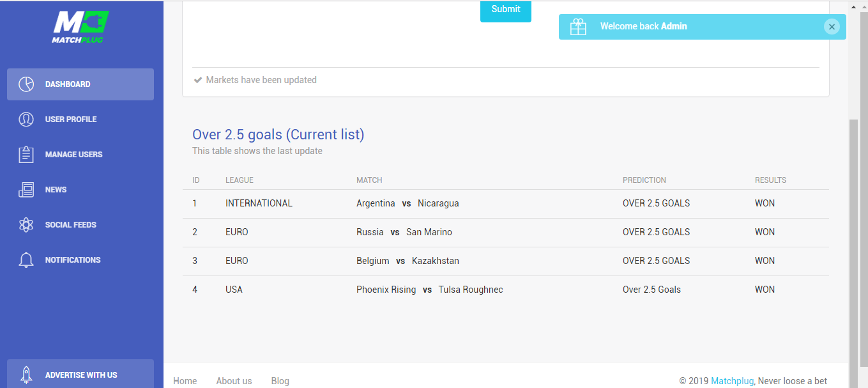Click the Social Feeds atom icon
The image size is (868, 388).
(x=26, y=225)
